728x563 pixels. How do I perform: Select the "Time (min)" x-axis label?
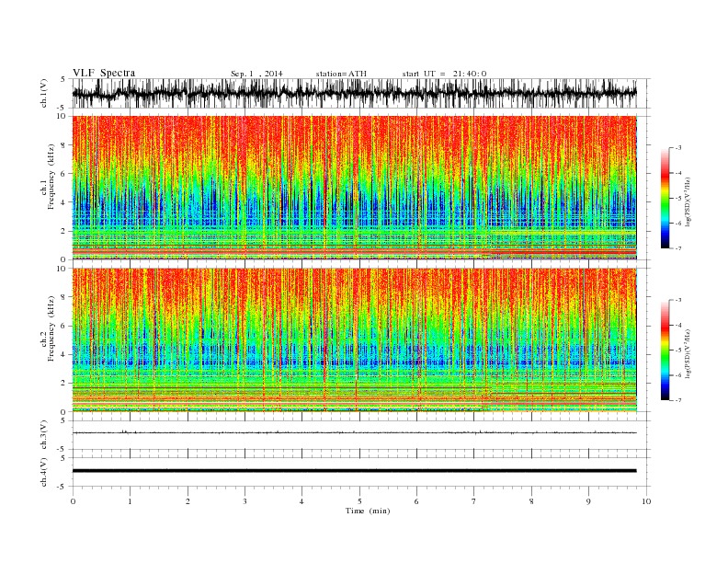pos(368,511)
